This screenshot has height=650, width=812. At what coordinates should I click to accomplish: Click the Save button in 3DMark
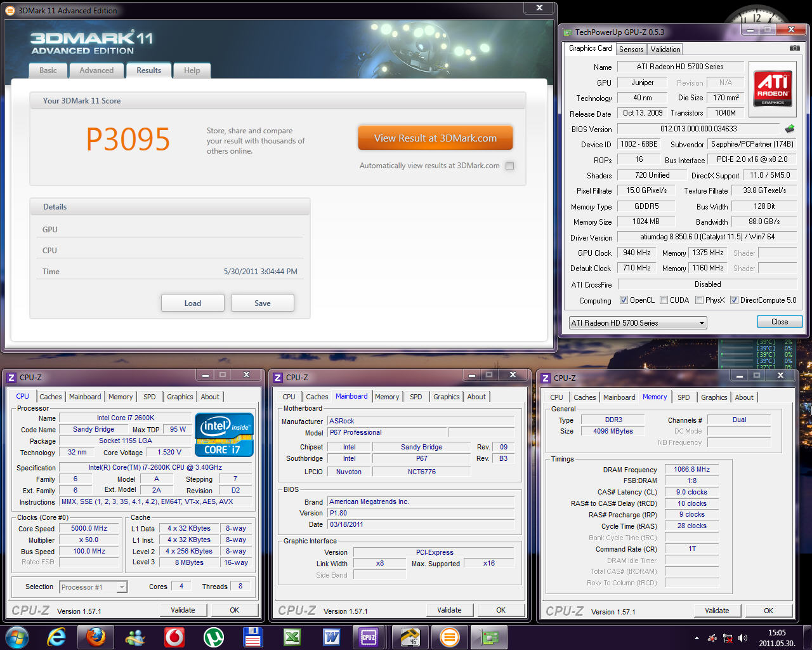tap(263, 303)
